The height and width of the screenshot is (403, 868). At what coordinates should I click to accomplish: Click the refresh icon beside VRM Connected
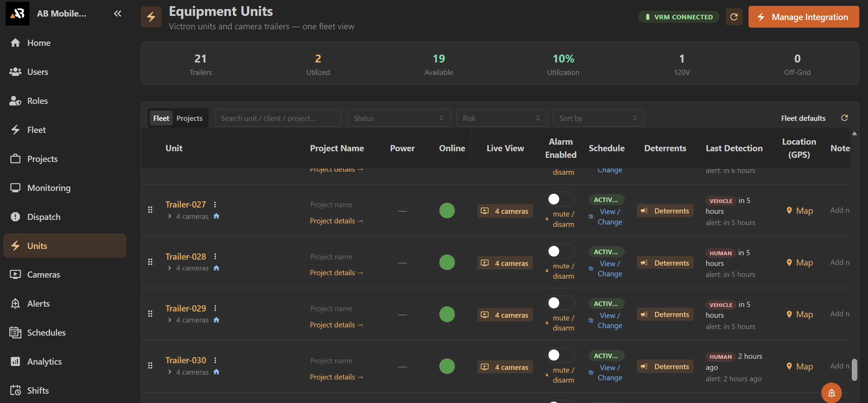coord(734,17)
